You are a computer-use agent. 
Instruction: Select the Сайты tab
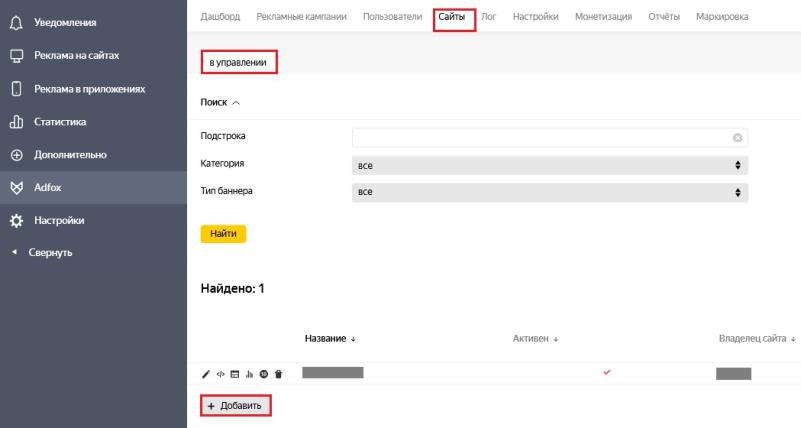tap(452, 17)
